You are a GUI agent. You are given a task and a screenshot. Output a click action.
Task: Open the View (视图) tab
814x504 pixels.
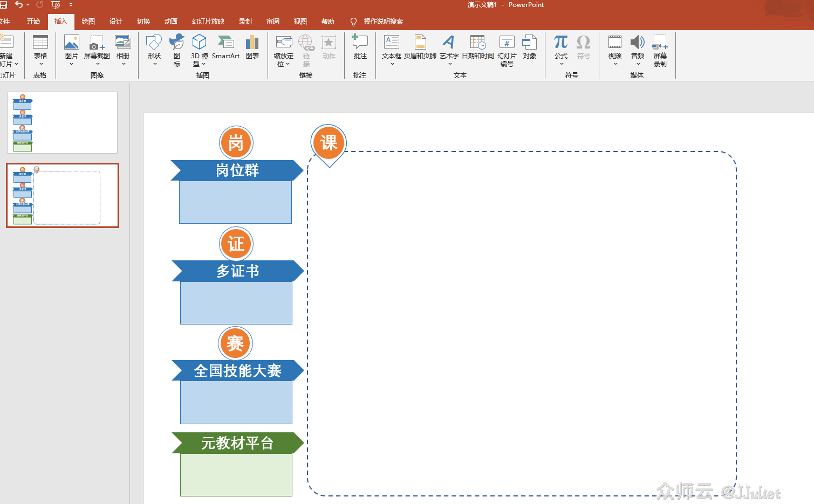[300, 22]
